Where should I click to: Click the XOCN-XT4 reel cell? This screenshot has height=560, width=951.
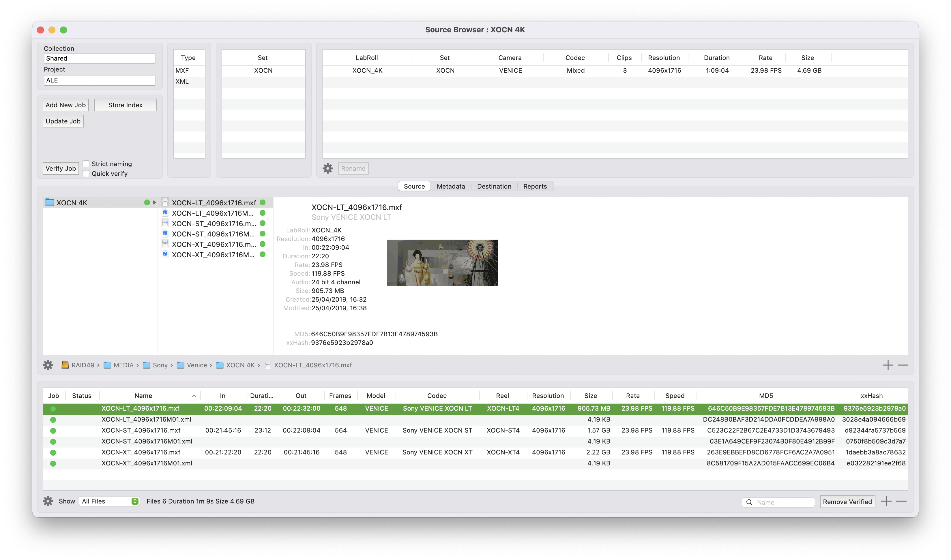[503, 452]
